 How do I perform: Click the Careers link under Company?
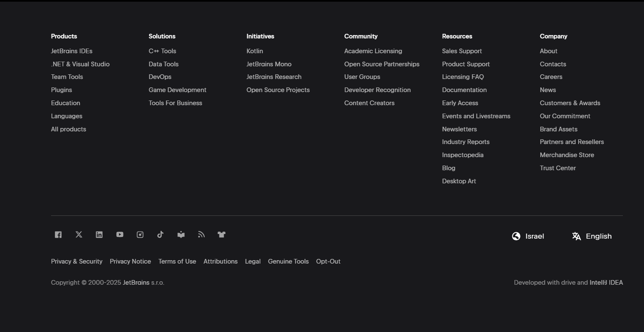click(551, 77)
